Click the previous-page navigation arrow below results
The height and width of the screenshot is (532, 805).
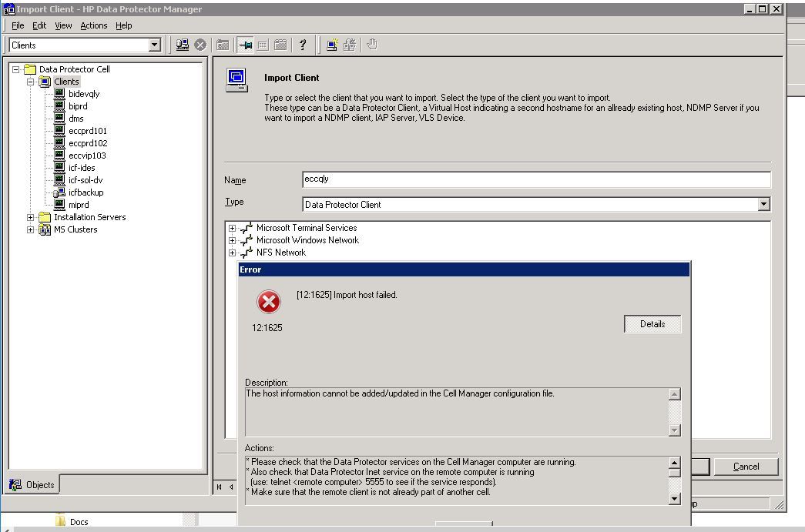[232, 487]
